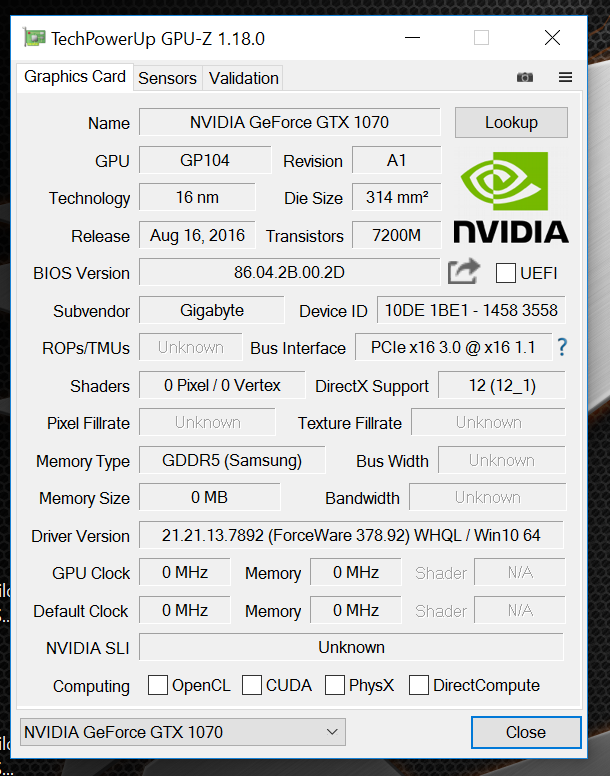Click the Bus Width Unknown field

502,460
